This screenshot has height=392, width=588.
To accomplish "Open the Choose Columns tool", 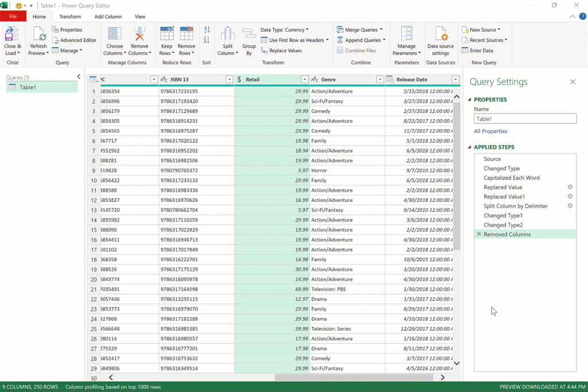I will (115, 34).
